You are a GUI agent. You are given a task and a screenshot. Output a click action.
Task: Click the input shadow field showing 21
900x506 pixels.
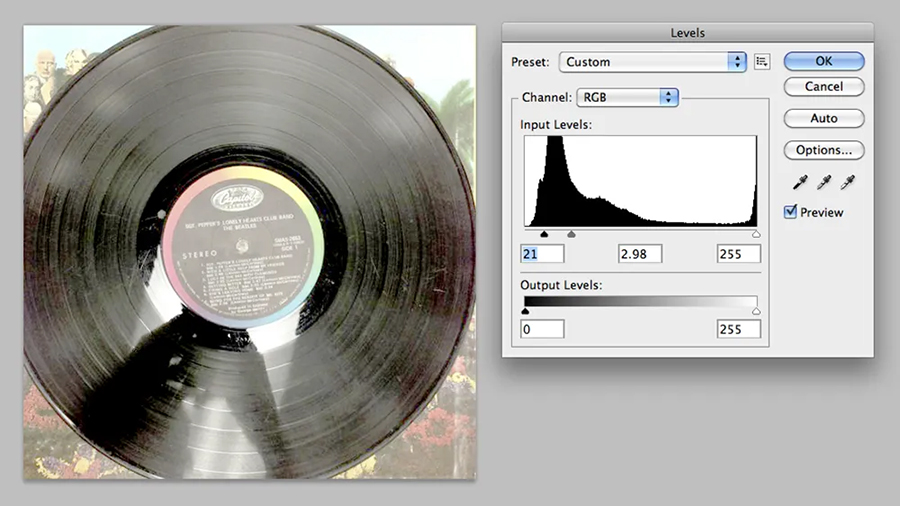pyautogui.click(x=542, y=254)
